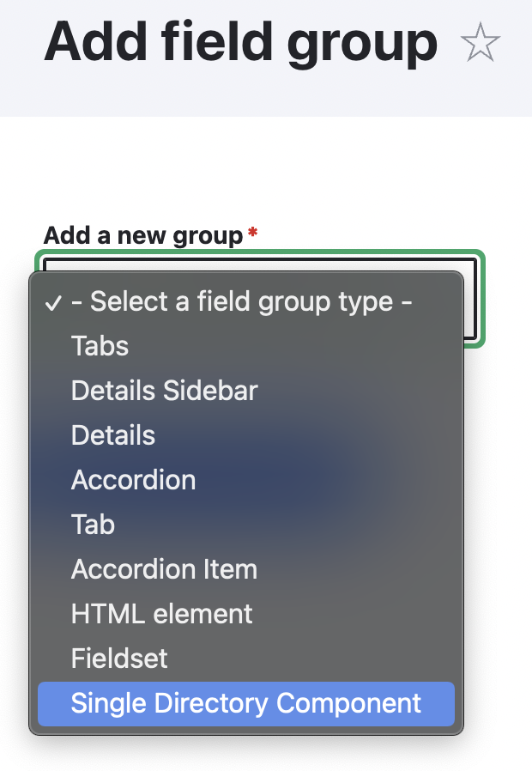This screenshot has height=771, width=532.
Task: Choose the Tabs field group type
Action: tap(246, 346)
